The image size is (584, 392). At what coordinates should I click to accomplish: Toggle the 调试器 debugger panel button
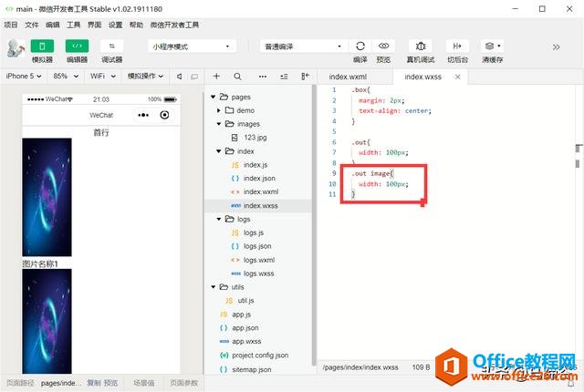pyautogui.click(x=112, y=46)
